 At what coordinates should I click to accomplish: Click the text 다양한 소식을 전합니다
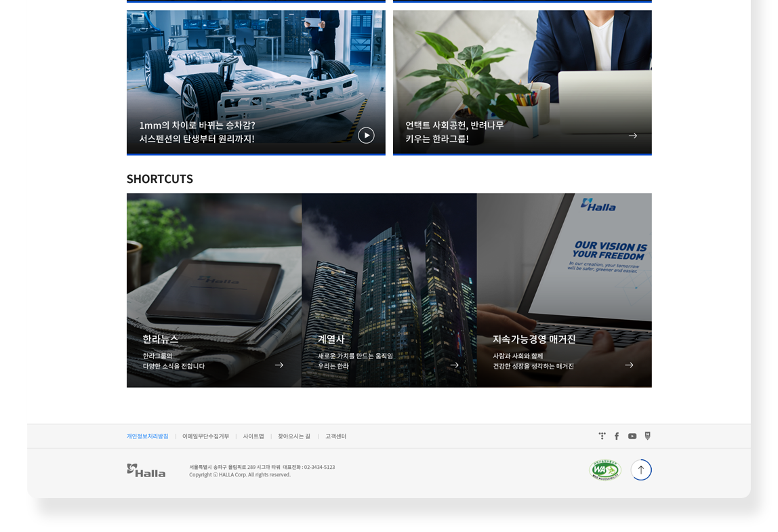tap(173, 366)
